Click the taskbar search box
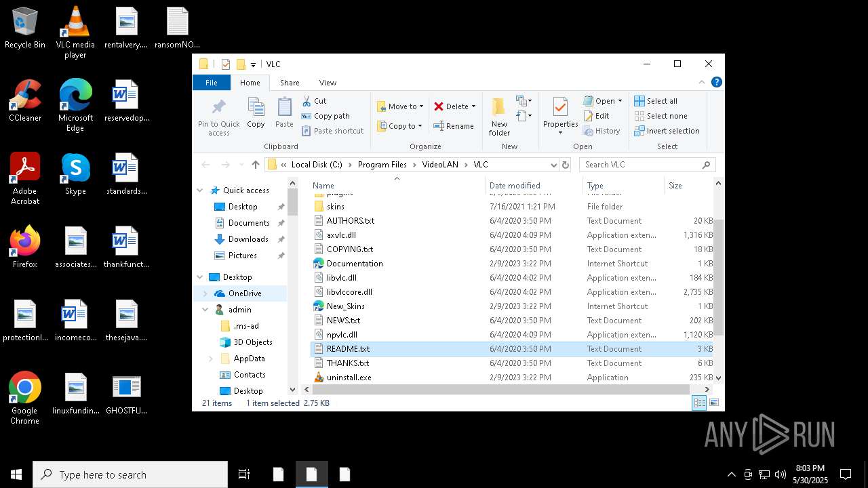This screenshot has height=488, width=868. pyautogui.click(x=130, y=474)
